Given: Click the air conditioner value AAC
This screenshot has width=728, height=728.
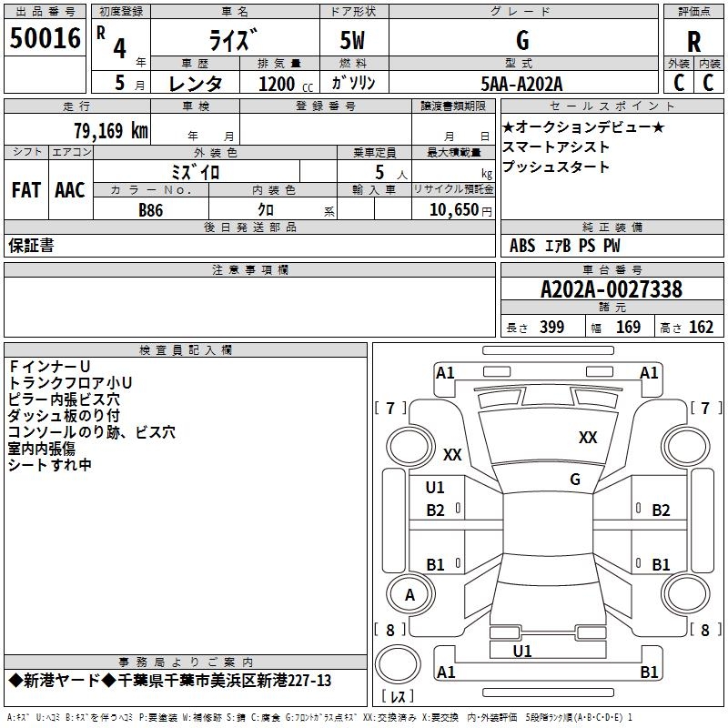Looking at the screenshot, I should click(70, 190).
